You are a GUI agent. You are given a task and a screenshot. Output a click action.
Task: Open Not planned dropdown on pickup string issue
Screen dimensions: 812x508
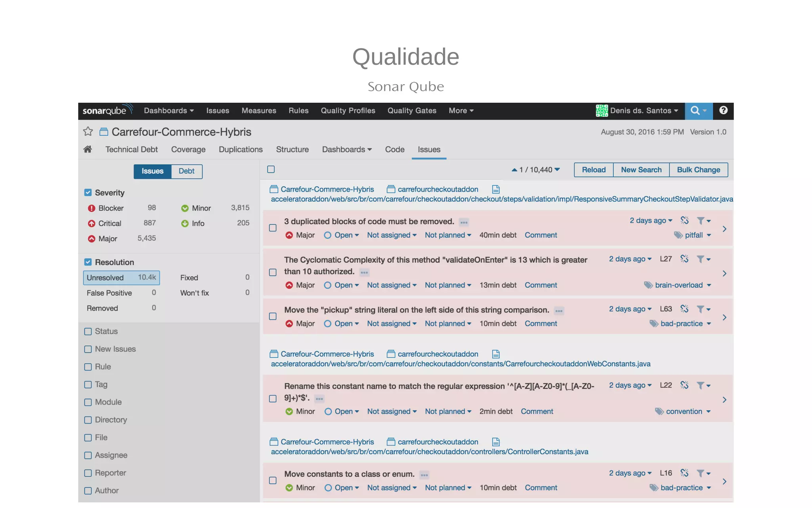[448, 323]
